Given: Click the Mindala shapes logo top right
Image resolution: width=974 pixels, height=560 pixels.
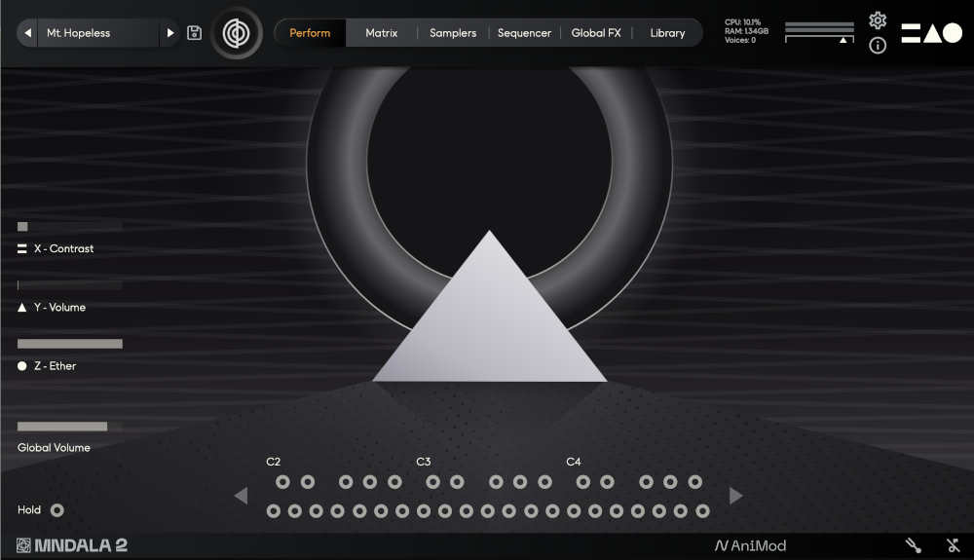Looking at the screenshot, I should coord(931,33).
